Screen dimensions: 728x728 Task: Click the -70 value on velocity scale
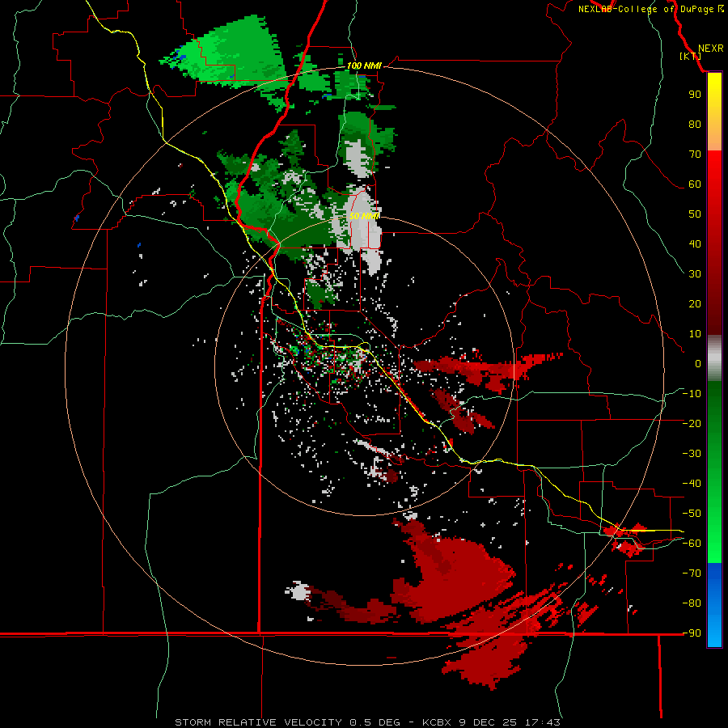[x=692, y=574]
